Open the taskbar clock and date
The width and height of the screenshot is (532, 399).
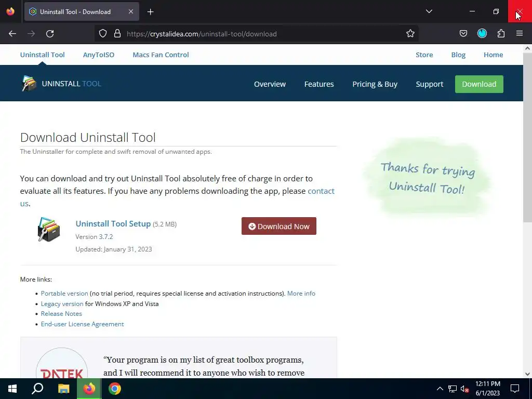point(487,389)
